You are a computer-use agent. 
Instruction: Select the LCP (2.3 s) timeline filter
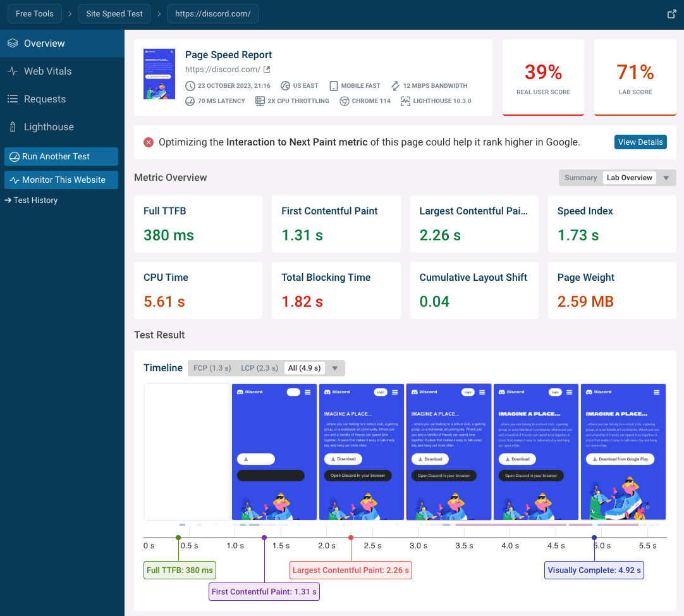click(x=259, y=368)
